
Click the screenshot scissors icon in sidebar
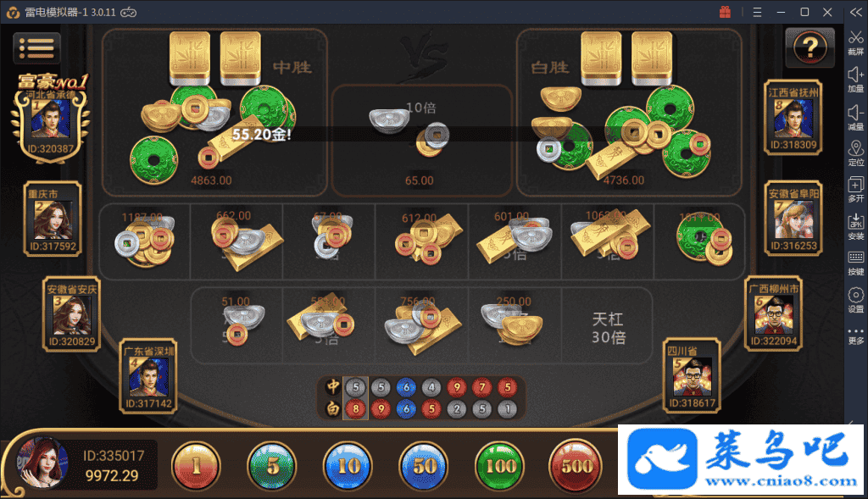click(x=856, y=42)
